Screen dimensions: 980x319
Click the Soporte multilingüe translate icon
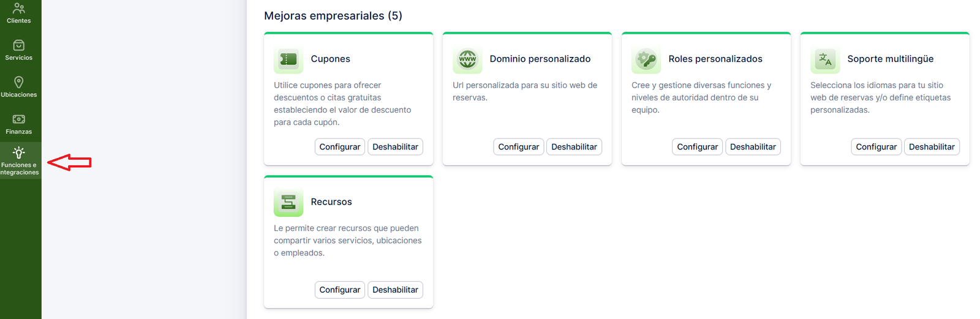point(825,59)
